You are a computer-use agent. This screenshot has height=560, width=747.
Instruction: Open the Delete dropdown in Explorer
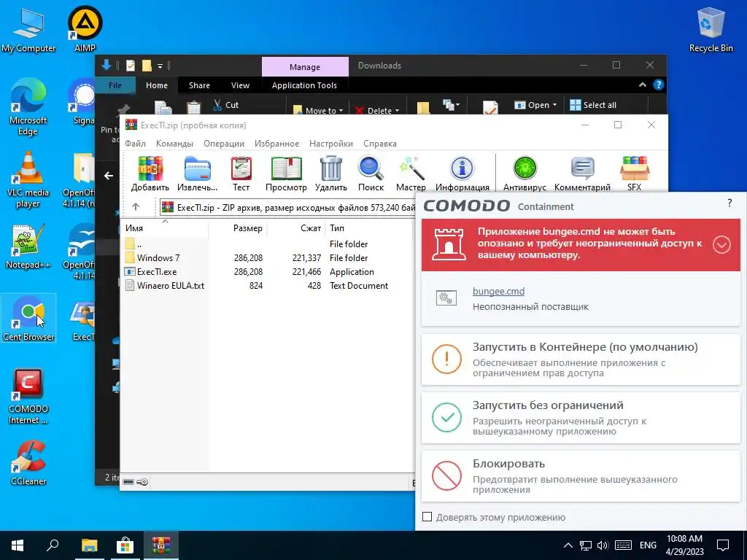coord(377,111)
